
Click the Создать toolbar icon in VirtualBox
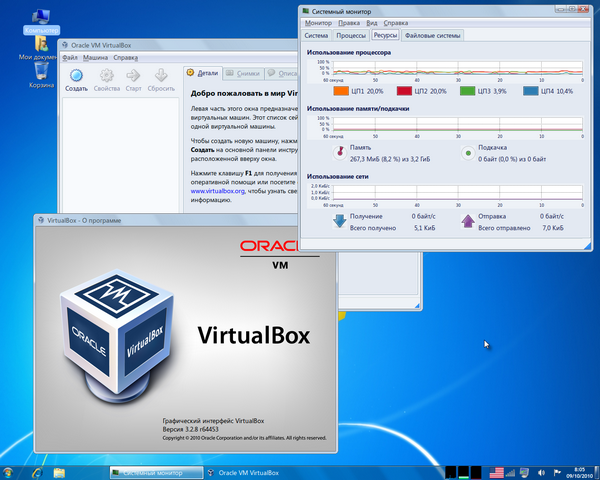click(76, 75)
